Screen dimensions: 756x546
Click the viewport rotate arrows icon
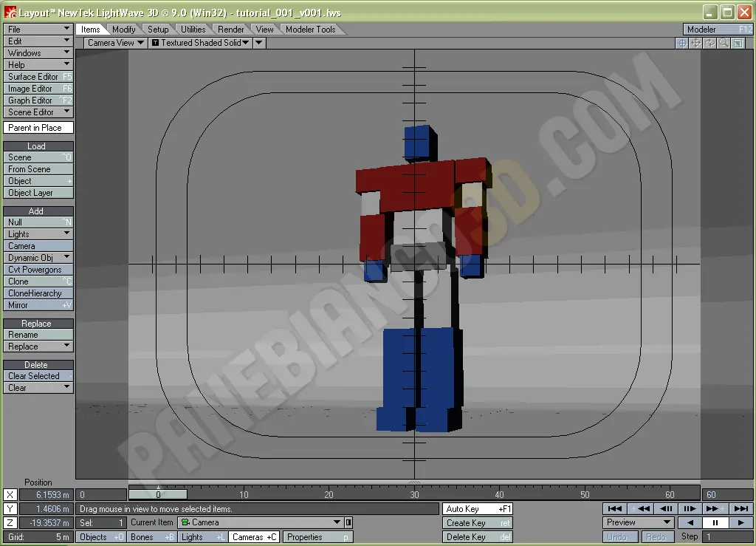coord(709,43)
